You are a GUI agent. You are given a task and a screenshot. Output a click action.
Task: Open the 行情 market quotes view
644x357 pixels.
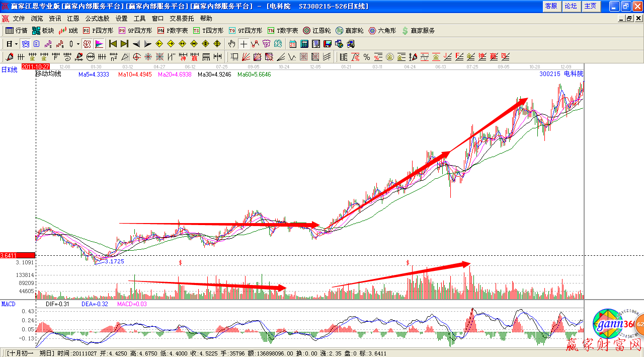click(x=16, y=31)
